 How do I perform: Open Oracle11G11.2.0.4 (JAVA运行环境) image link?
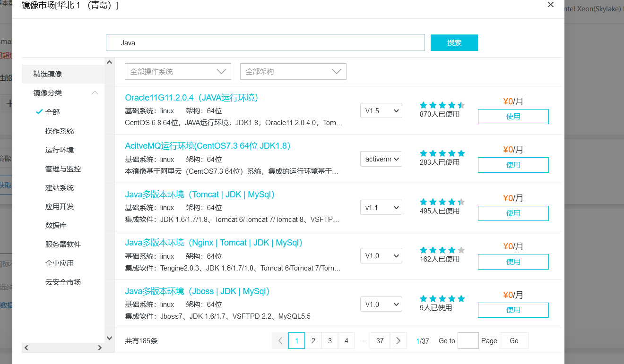(191, 98)
